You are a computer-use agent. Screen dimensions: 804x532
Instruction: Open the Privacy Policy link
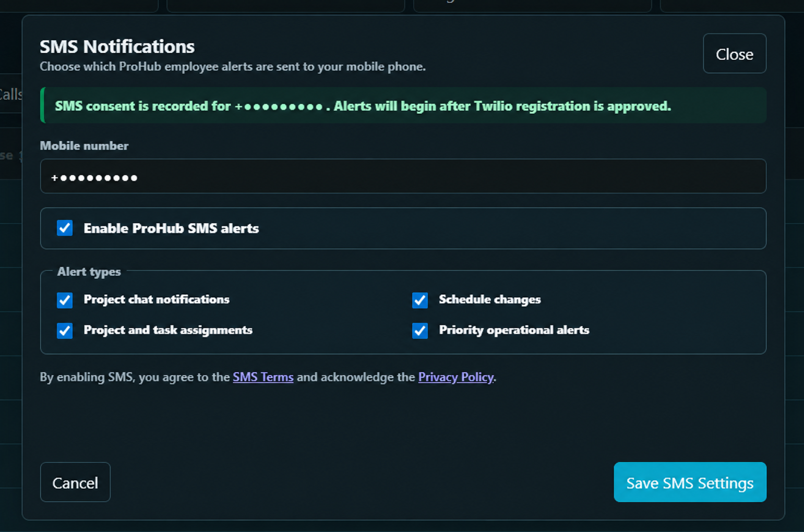pos(455,377)
